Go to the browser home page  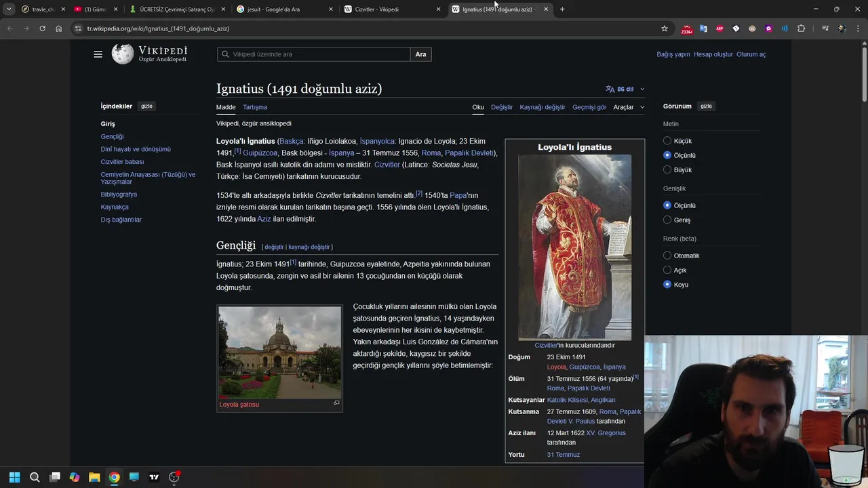pos(58,28)
